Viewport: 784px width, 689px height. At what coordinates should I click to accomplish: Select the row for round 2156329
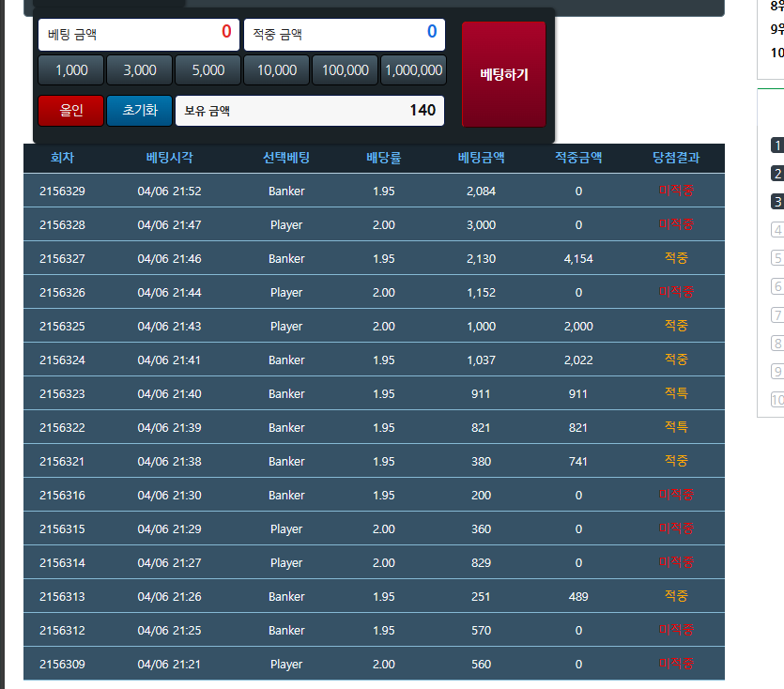point(374,191)
